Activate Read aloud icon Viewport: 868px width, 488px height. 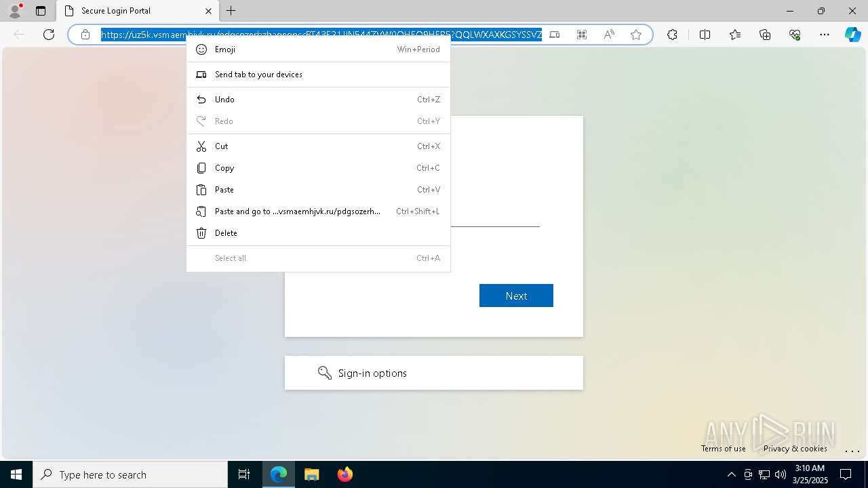[x=609, y=35]
